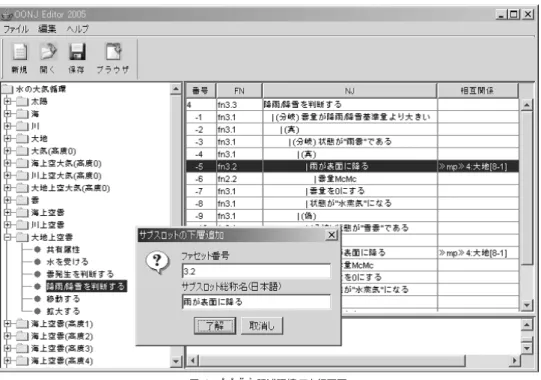Click the tree panel scroll down arrow
Image resolution: width=541 pixels, height=380 pixels.
point(176,361)
